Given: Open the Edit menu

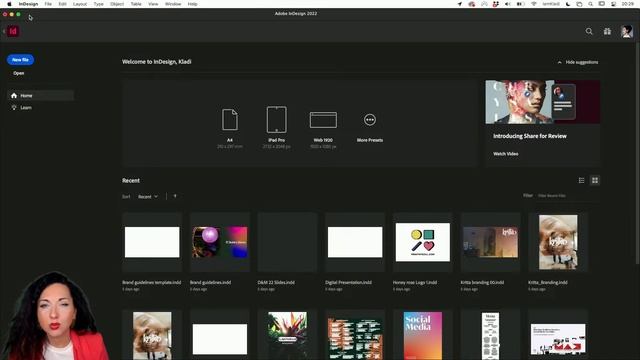Looking at the screenshot, I should [62, 4].
